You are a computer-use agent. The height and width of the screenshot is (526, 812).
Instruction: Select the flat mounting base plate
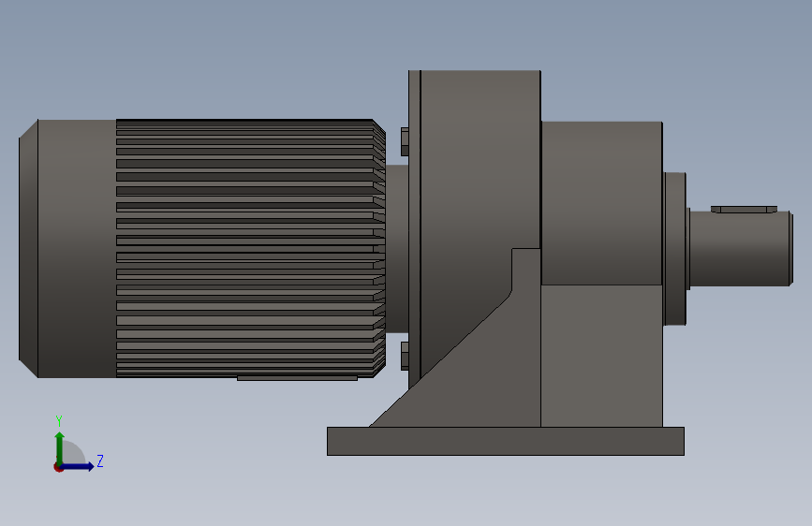point(506,441)
